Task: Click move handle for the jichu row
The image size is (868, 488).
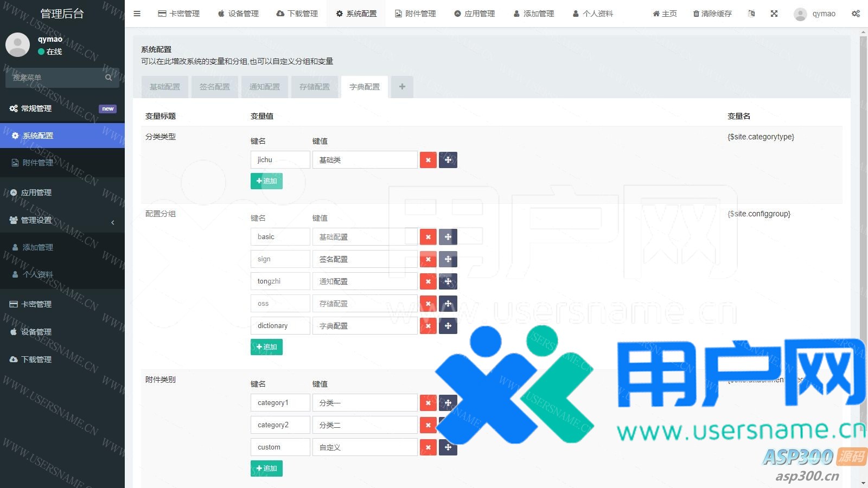Action: tap(448, 160)
